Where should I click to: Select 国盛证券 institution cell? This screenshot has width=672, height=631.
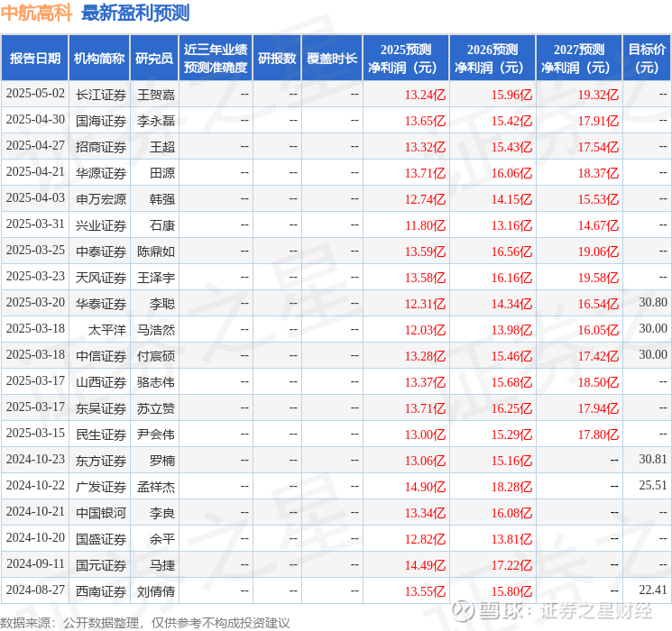(x=101, y=539)
